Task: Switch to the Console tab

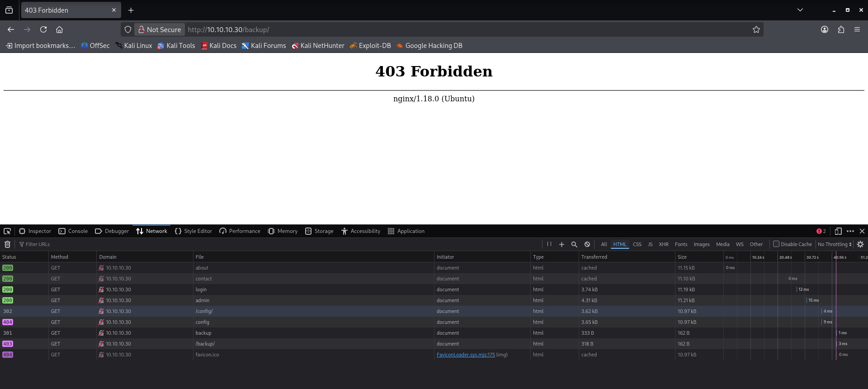Action: click(73, 231)
